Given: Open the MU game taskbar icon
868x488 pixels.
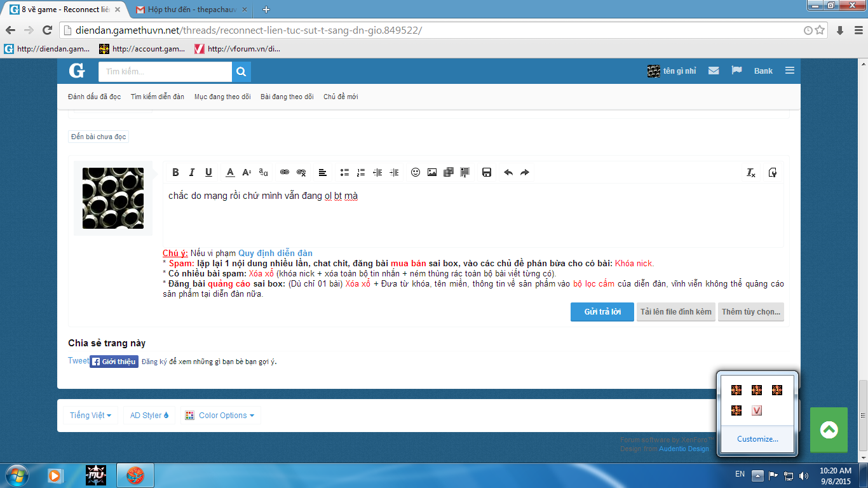Looking at the screenshot, I should 96,475.
